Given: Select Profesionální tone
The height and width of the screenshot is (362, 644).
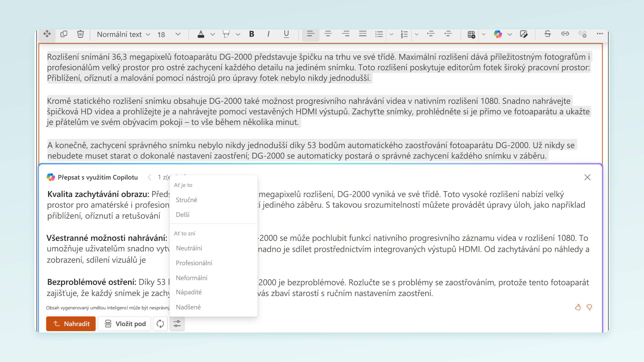Looking at the screenshot, I should pyautogui.click(x=213, y=263).
